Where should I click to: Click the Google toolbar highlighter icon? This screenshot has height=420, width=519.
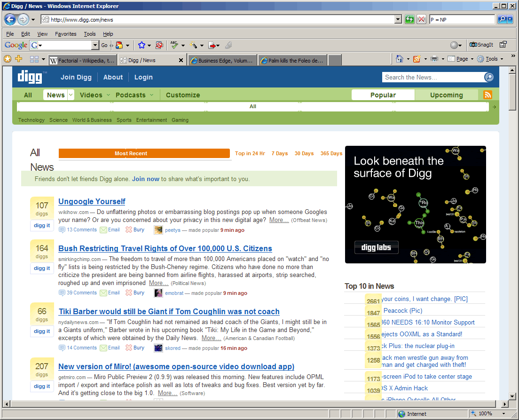coord(193,45)
